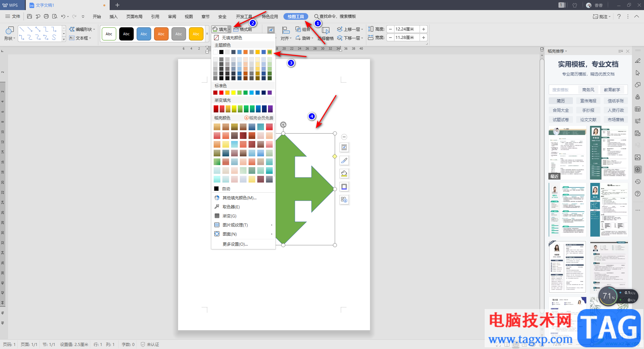Click the shape outline icon beside shape
Image resolution: width=644 pixels, height=349 pixels.
pyautogui.click(x=344, y=187)
